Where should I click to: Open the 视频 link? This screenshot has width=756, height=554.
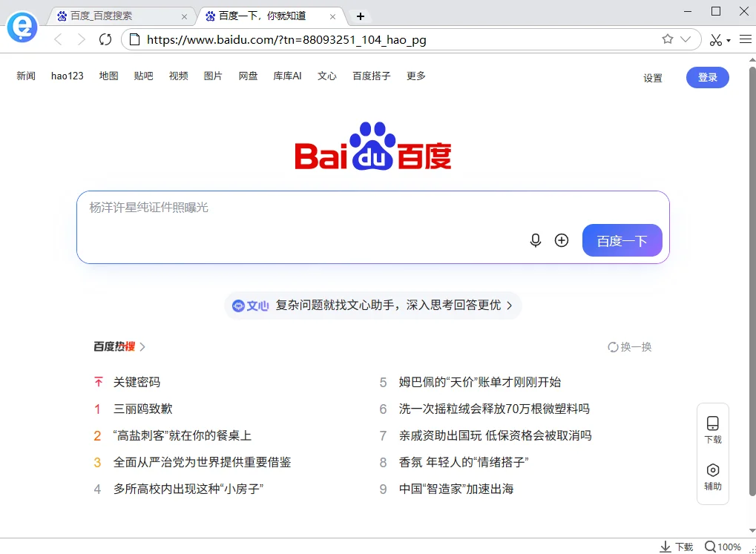[178, 76]
